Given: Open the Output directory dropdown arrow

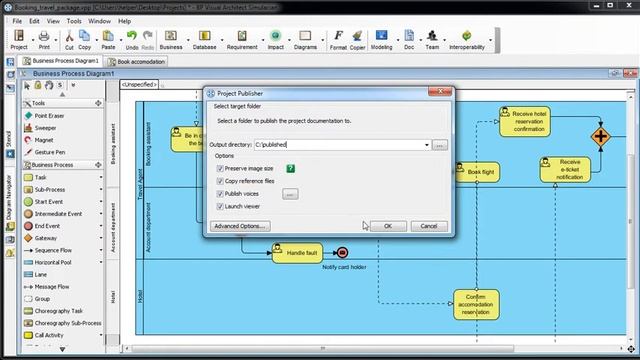Looking at the screenshot, I should point(427,145).
